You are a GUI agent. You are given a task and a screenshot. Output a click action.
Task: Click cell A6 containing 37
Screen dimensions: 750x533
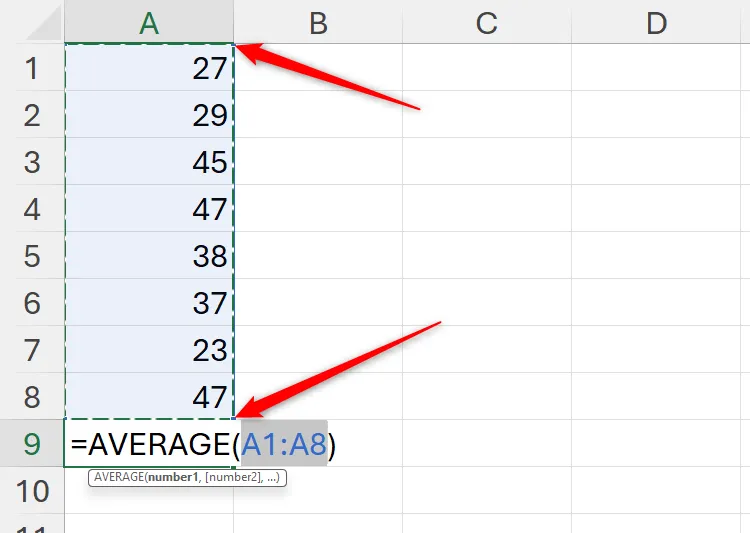(149, 302)
